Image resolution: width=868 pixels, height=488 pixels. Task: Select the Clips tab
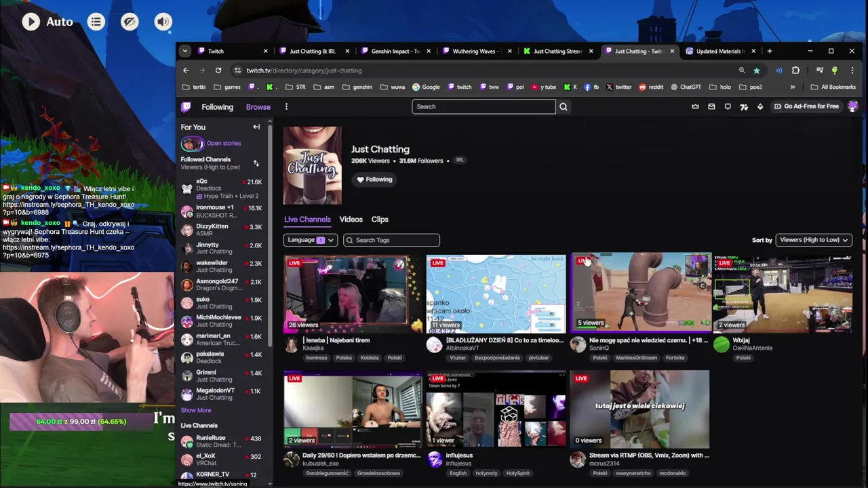click(380, 220)
